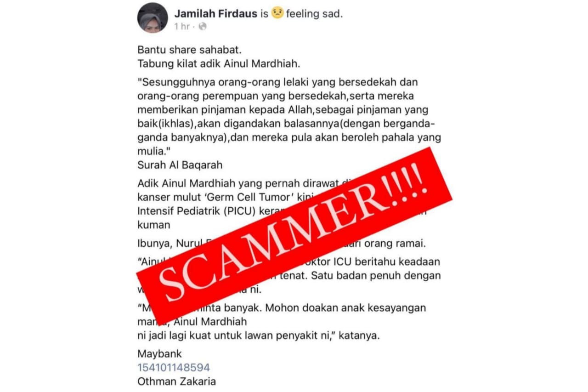Open the account number 154101148594 link
Viewport: 588px width, 392px height.
coord(174,368)
